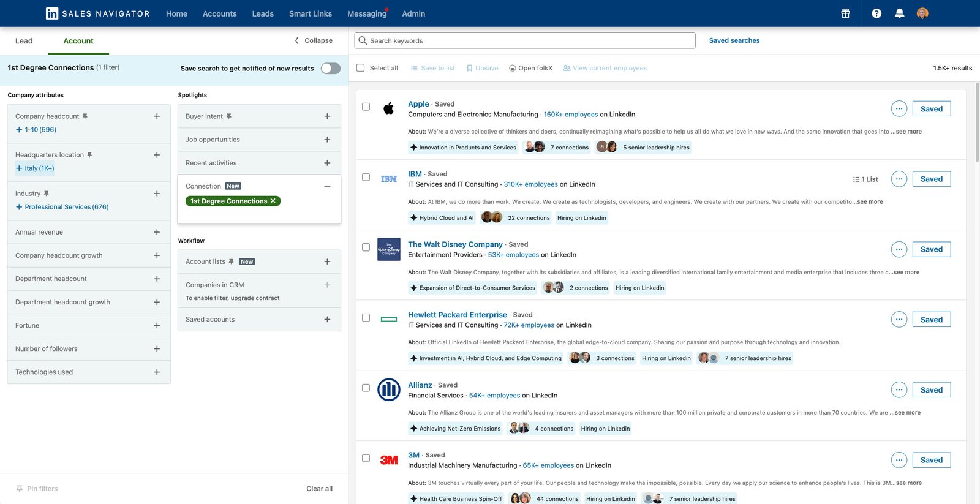Open the gift icon in top bar

click(845, 13)
